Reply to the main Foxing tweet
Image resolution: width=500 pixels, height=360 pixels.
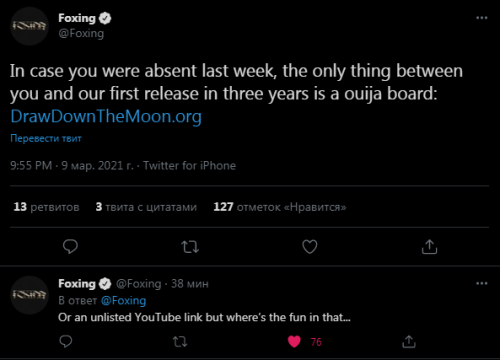[70, 247]
